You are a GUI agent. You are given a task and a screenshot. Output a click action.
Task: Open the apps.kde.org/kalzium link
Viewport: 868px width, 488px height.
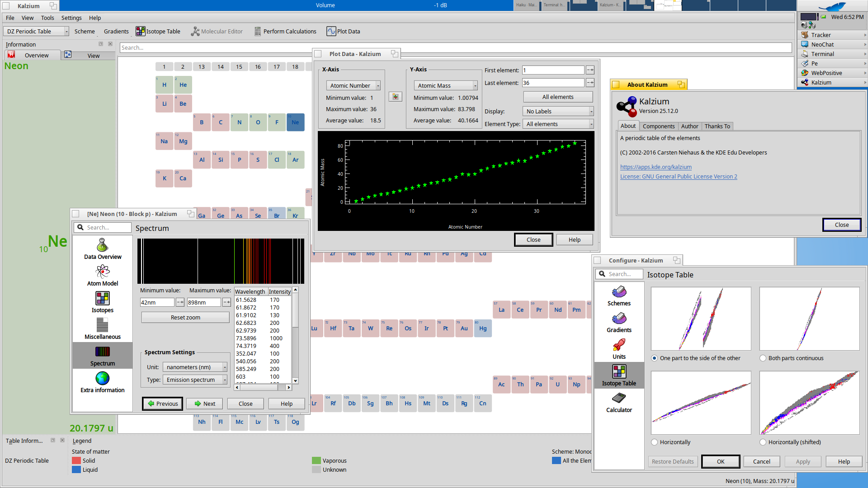click(x=656, y=167)
